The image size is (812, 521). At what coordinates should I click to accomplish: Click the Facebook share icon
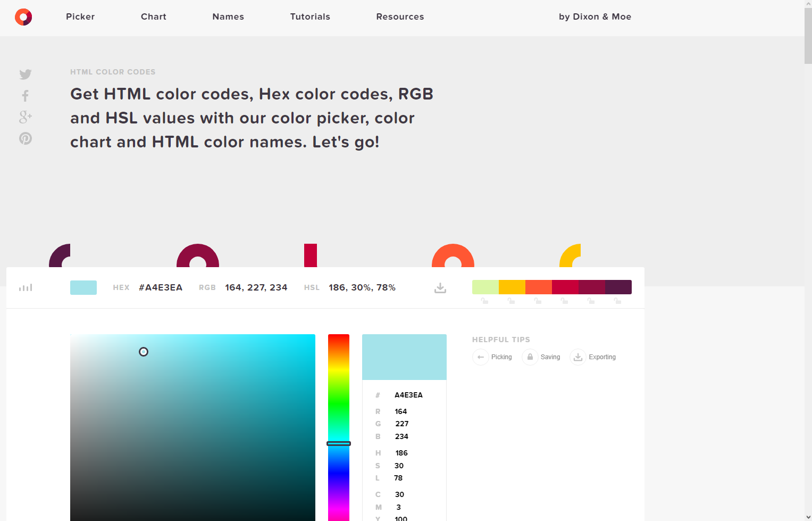coord(25,96)
